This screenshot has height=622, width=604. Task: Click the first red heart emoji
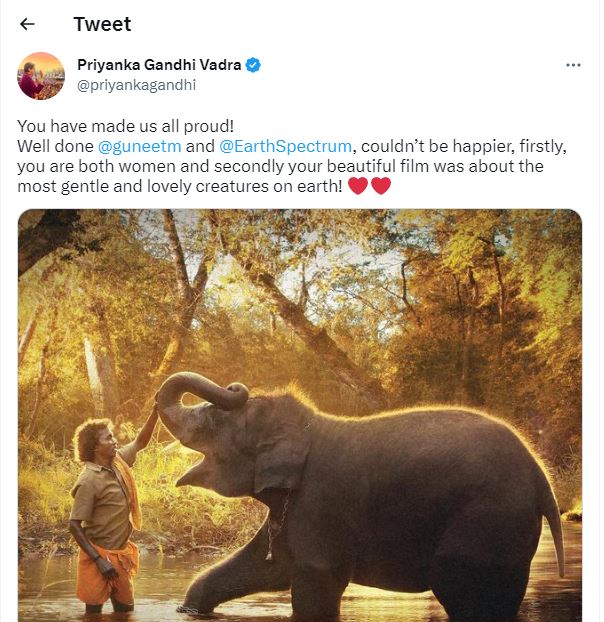coord(357,185)
